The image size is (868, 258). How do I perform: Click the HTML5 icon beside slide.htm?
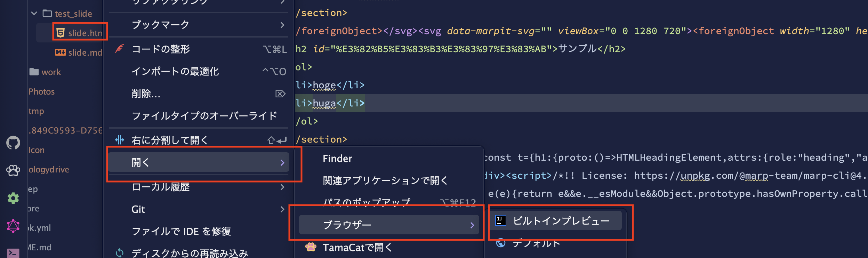60,32
